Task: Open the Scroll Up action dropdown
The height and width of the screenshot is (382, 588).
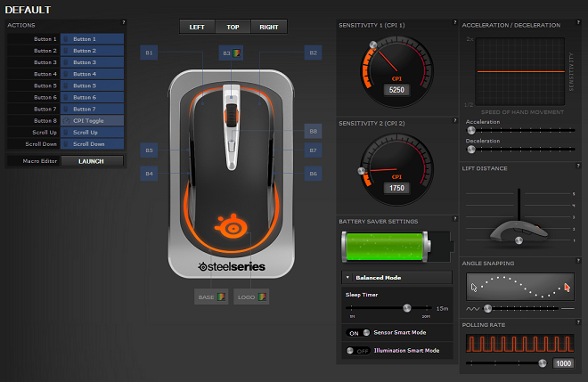Action: [93, 133]
